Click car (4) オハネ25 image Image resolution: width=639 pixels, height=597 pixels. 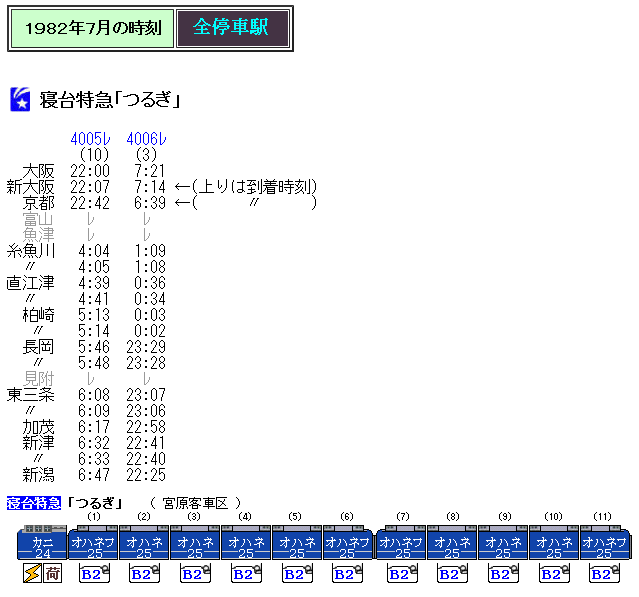point(246,542)
